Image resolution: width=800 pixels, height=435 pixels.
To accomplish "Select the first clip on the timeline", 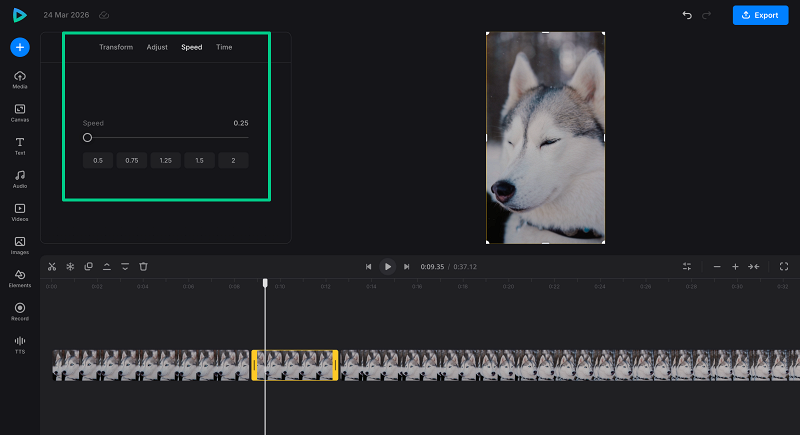I will [151, 365].
